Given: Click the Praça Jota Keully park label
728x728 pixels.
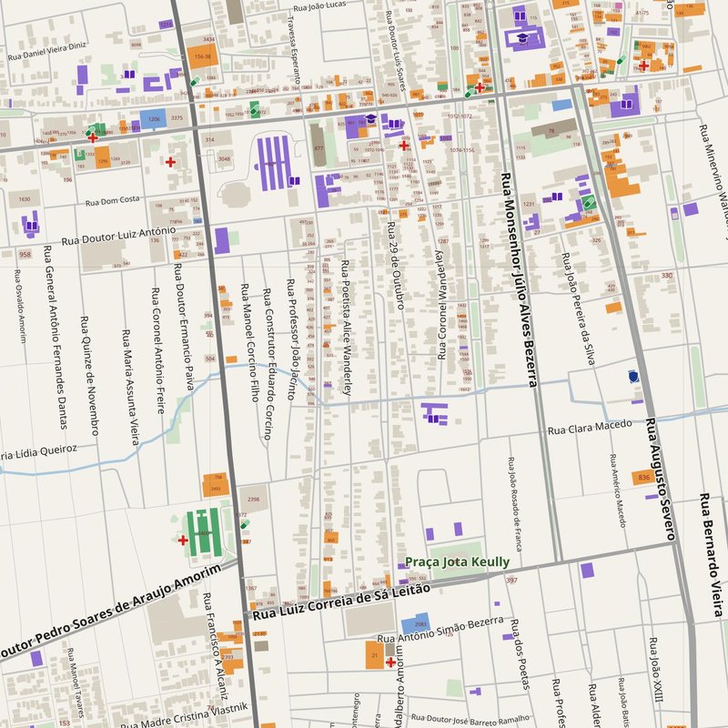Looking at the screenshot, I should (458, 561).
